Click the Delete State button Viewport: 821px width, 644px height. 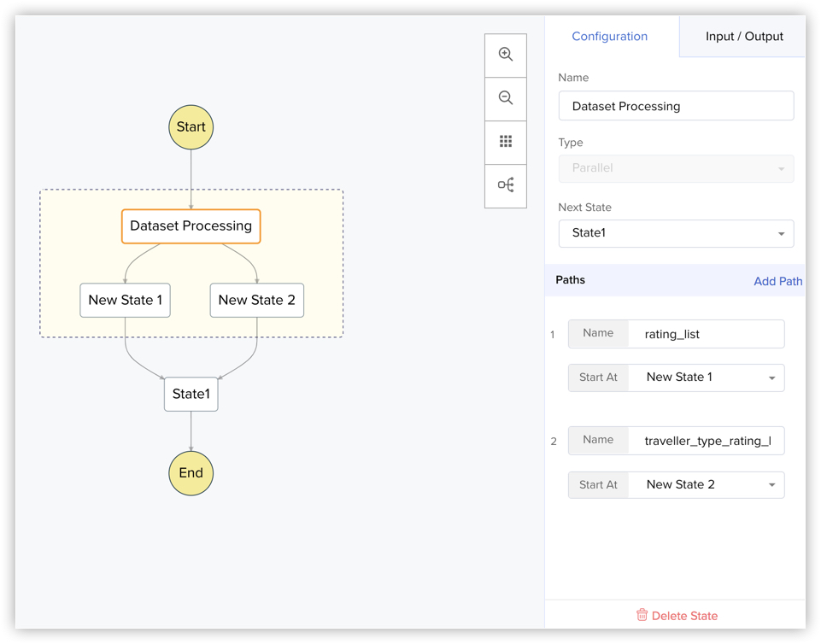pyautogui.click(x=684, y=616)
